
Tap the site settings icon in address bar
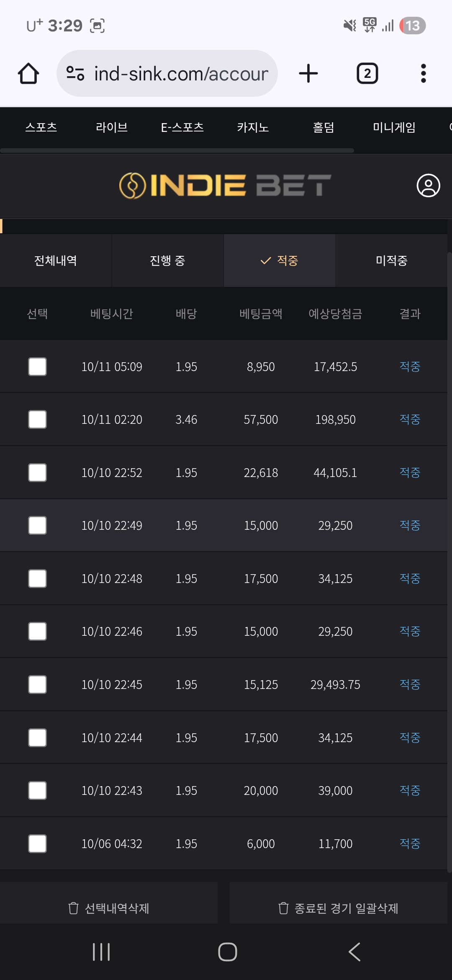tap(75, 74)
